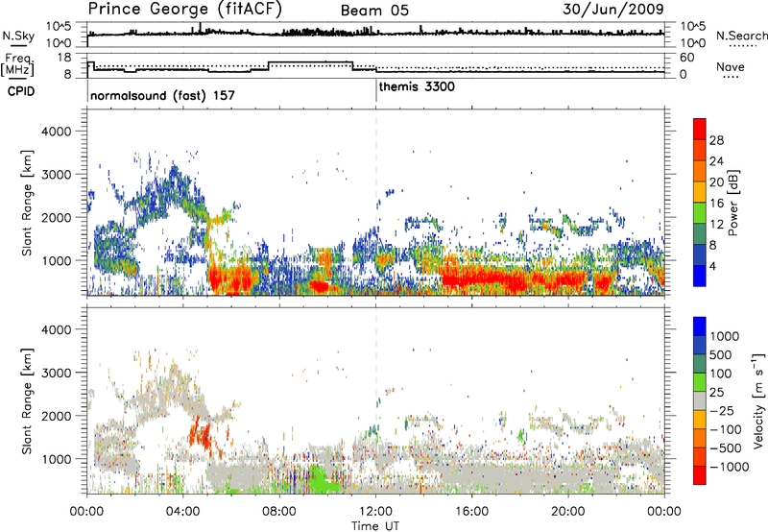Click the '08:00' time axis tick label
This screenshot has width=768, height=532.
point(279,512)
